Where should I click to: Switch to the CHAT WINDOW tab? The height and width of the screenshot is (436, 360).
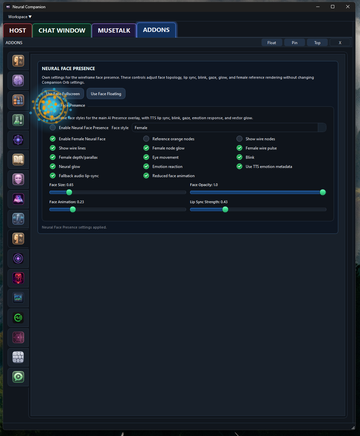coord(62,31)
